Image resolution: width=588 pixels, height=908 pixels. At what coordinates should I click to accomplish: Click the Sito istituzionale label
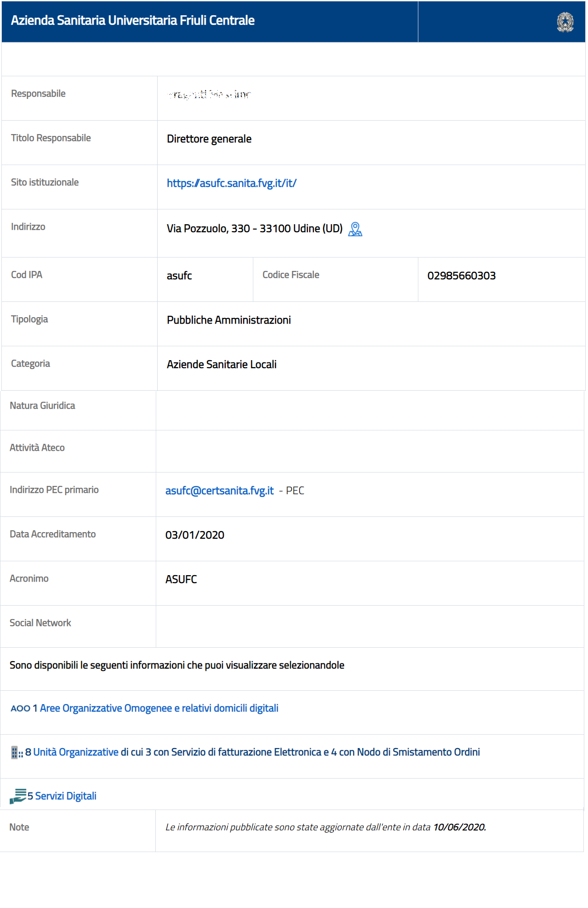click(x=45, y=182)
